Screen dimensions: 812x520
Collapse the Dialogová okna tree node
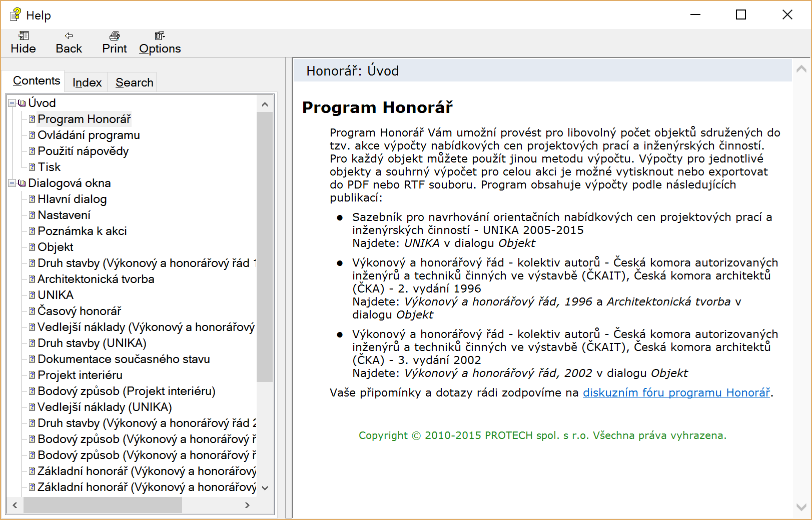(12, 183)
